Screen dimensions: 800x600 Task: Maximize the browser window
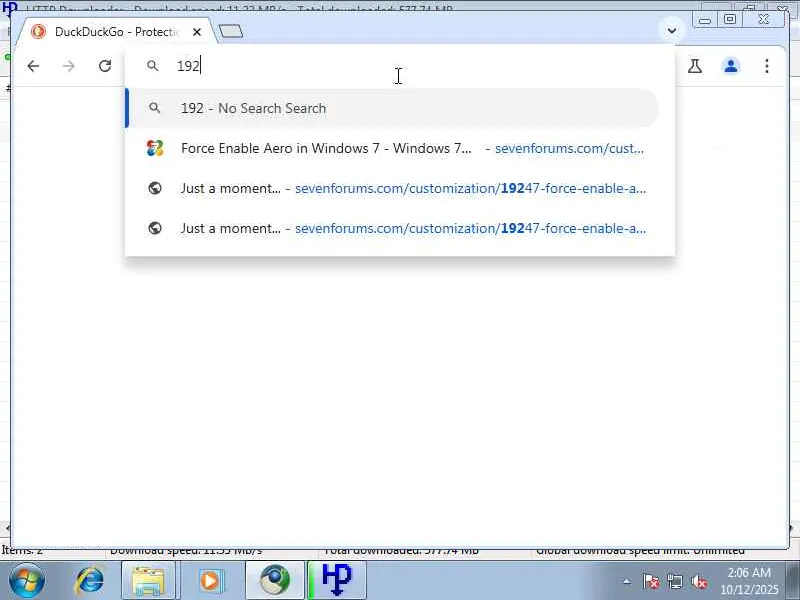(x=730, y=19)
